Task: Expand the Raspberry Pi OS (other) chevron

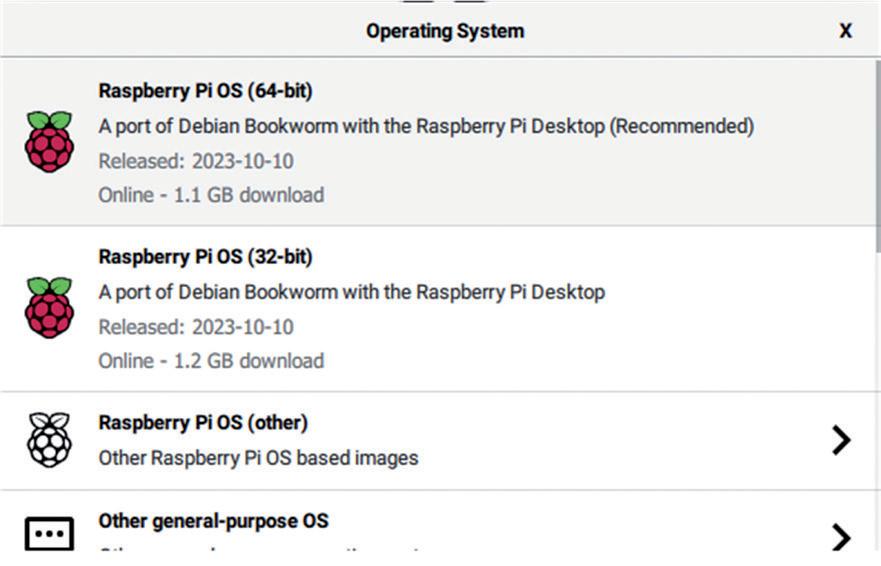Action: coord(841,440)
